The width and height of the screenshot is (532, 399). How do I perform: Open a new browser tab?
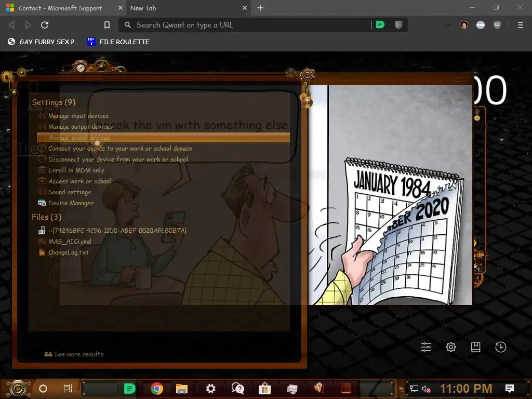point(260,8)
